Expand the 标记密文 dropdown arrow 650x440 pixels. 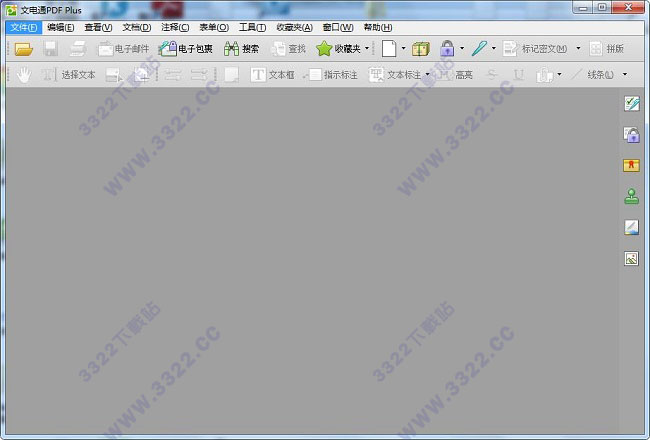pyautogui.click(x=578, y=49)
